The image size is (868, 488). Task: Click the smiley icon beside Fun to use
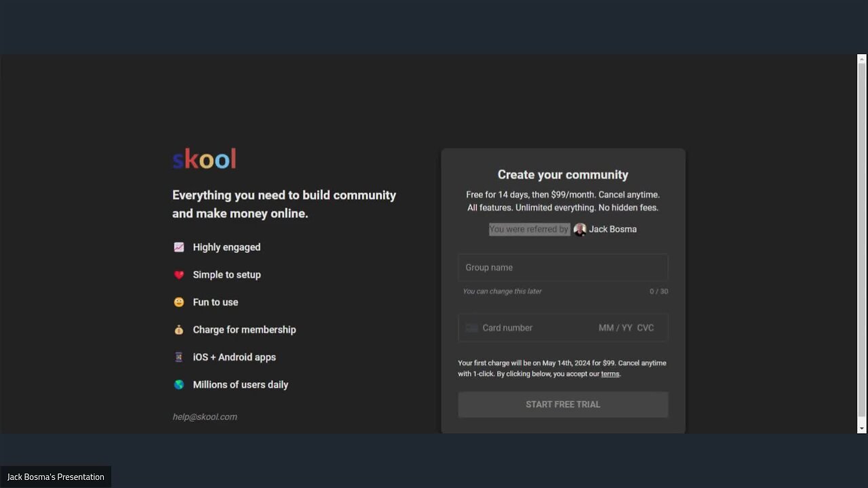pos(179,302)
